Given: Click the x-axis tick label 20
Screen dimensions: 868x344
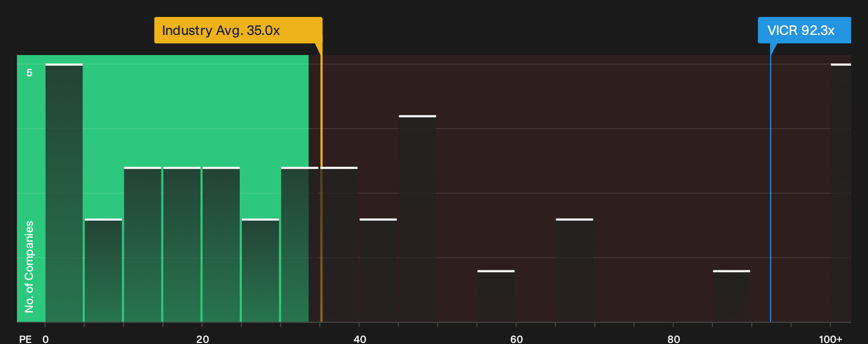Looking at the screenshot, I should tap(203, 339).
